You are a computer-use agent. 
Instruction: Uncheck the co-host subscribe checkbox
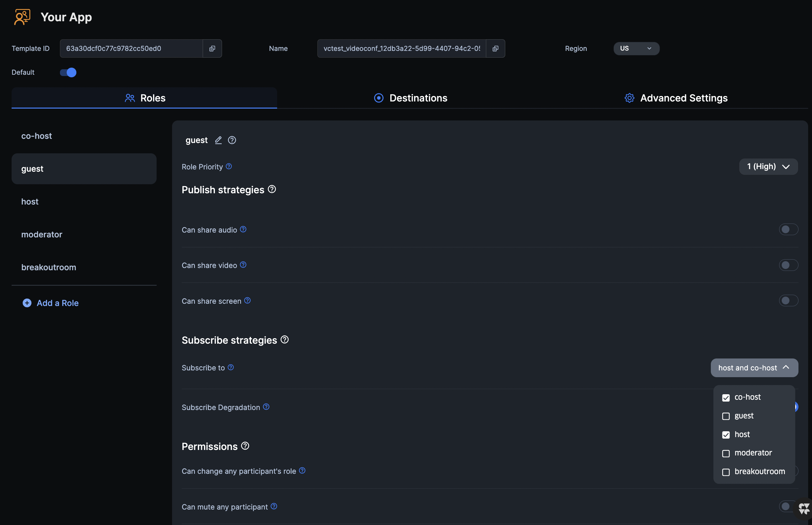(726, 397)
